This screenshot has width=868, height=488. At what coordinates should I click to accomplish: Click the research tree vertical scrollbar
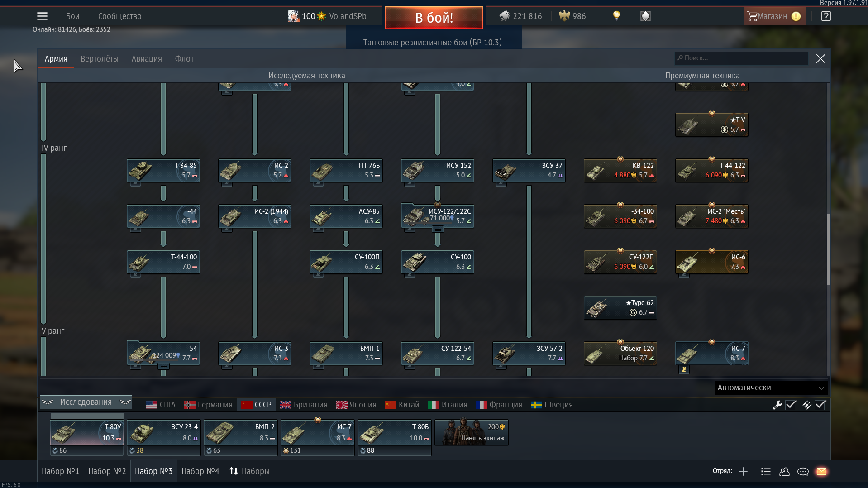pyautogui.click(x=828, y=249)
